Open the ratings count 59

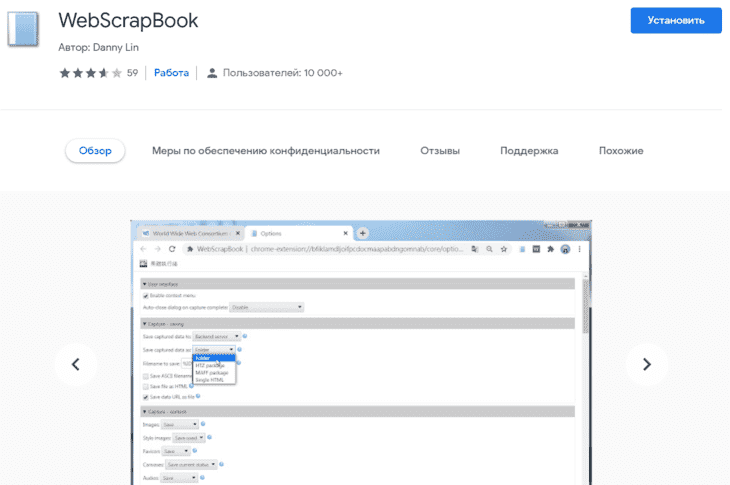click(132, 73)
